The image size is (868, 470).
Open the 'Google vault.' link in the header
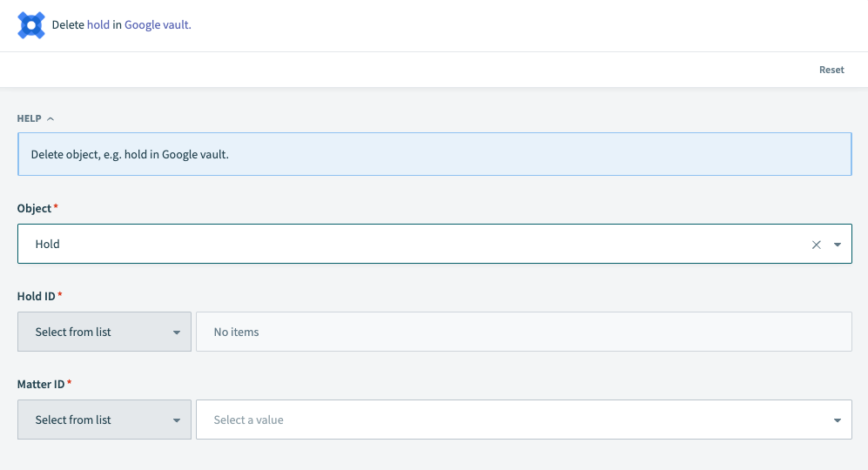pyautogui.click(x=158, y=25)
